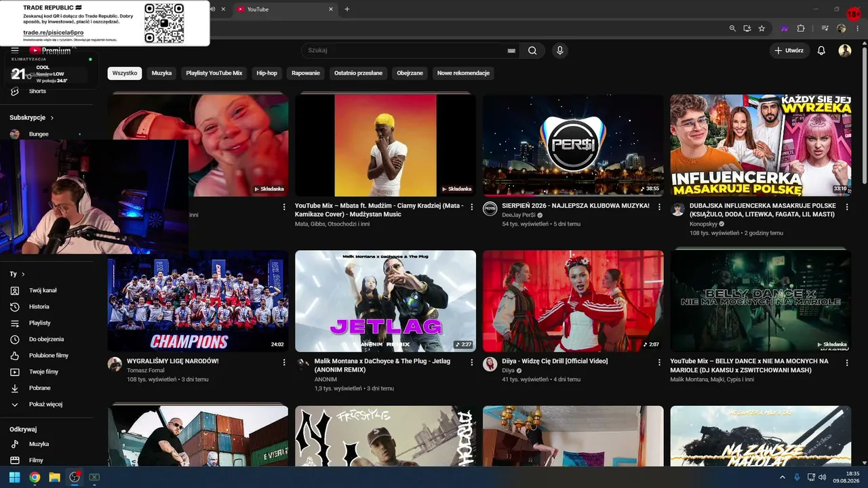868x488 pixels.
Task: Open Chrome zoom magnifier in address bar
Action: (x=732, y=28)
